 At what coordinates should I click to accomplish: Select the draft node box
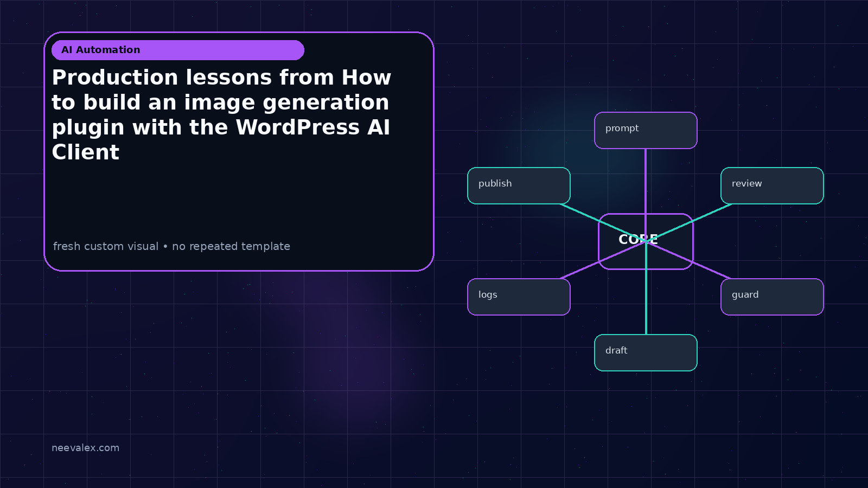(x=646, y=352)
